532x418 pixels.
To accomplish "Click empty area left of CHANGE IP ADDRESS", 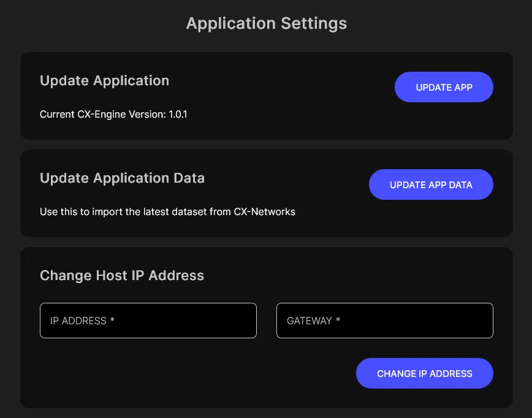I will (184, 373).
